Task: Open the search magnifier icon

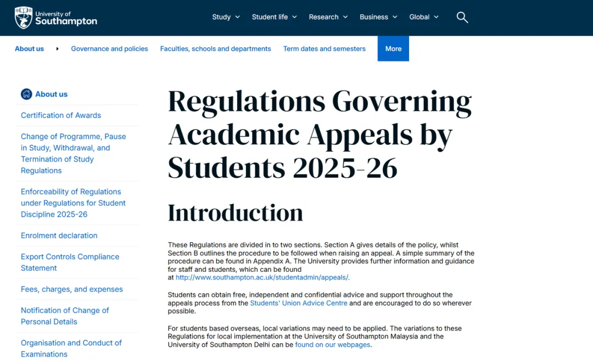Action: click(462, 18)
